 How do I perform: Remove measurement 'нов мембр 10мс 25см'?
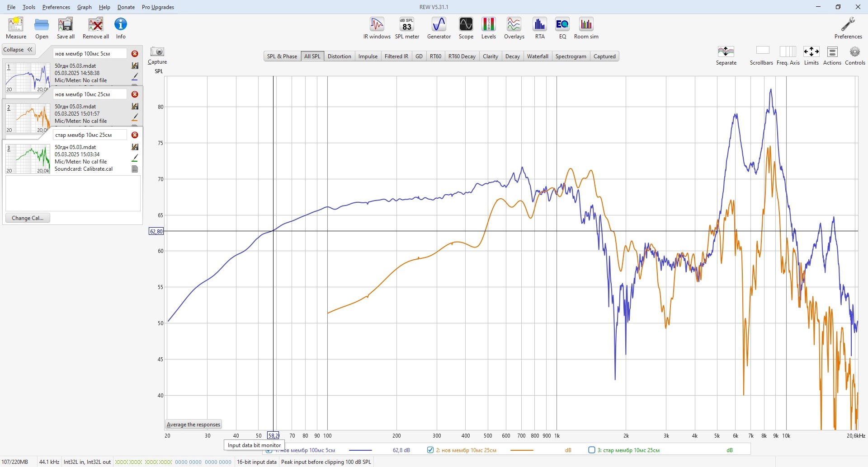135,94
